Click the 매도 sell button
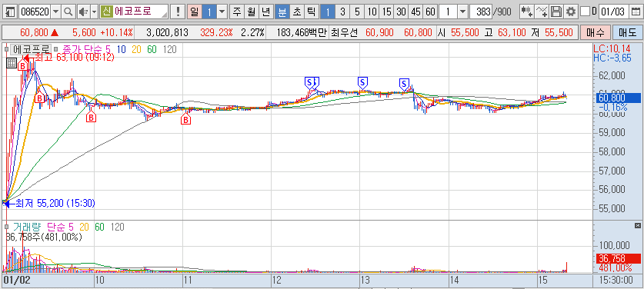This screenshot has height=289, width=644. (627, 32)
